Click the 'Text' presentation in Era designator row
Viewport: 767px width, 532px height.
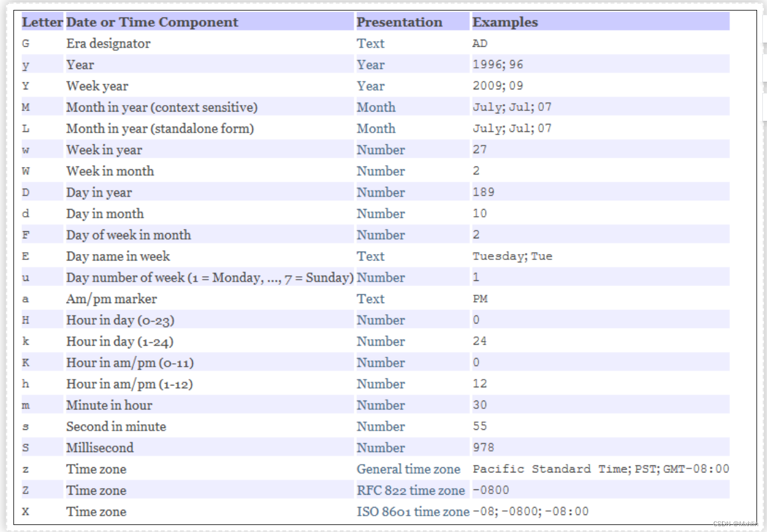[x=370, y=43]
